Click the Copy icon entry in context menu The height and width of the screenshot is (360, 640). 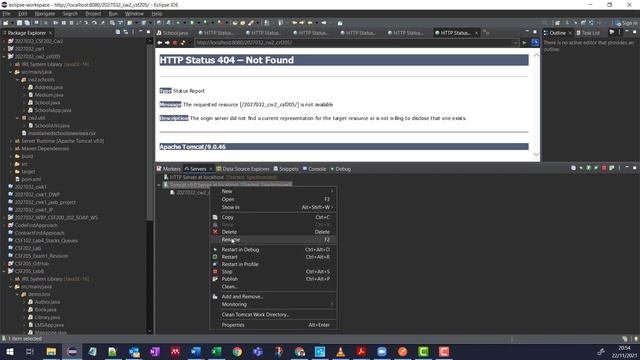point(215,217)
